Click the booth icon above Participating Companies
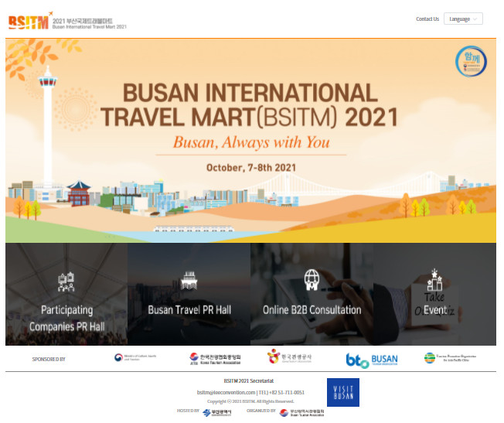This screenshot has width=504, height=423. 66,282
